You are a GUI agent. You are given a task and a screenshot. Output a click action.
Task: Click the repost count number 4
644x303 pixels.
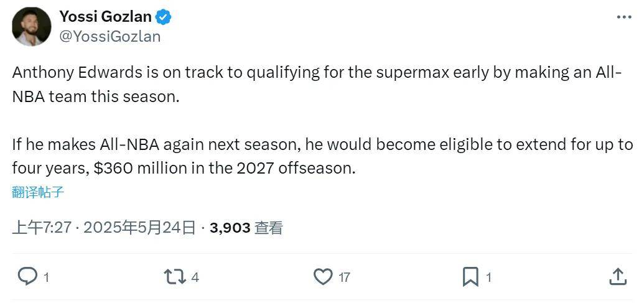coord(195,277)
